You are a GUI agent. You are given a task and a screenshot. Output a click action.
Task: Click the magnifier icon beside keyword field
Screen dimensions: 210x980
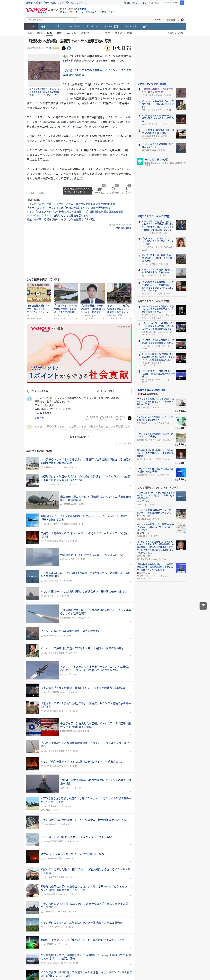(x=75, y=20)
